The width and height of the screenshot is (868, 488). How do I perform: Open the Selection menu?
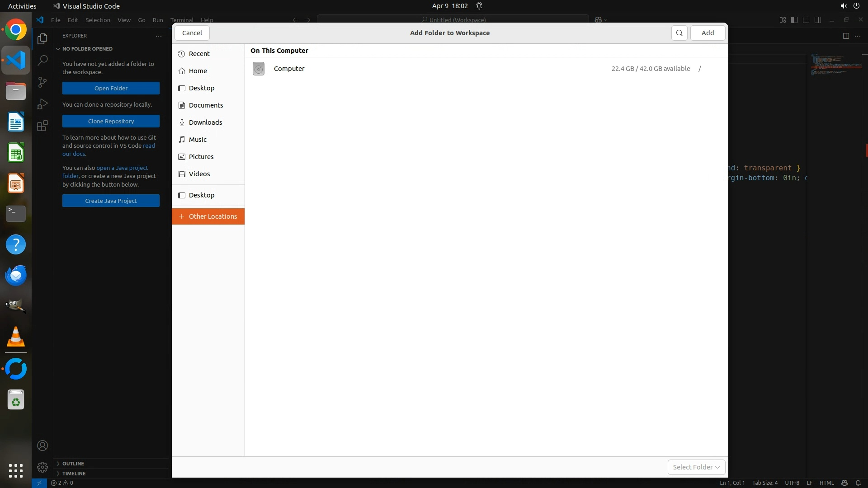[x=98, y=20]
